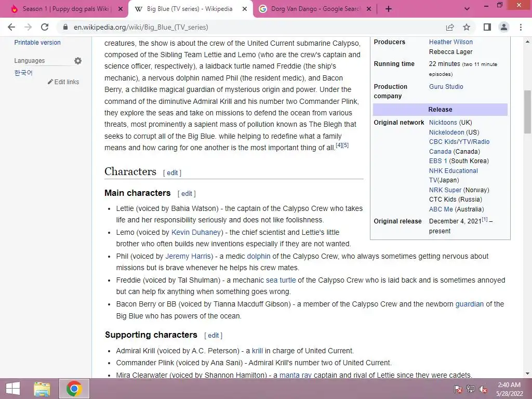
Task: Click the scrollbar down arrow
Action: coord(527,374)
